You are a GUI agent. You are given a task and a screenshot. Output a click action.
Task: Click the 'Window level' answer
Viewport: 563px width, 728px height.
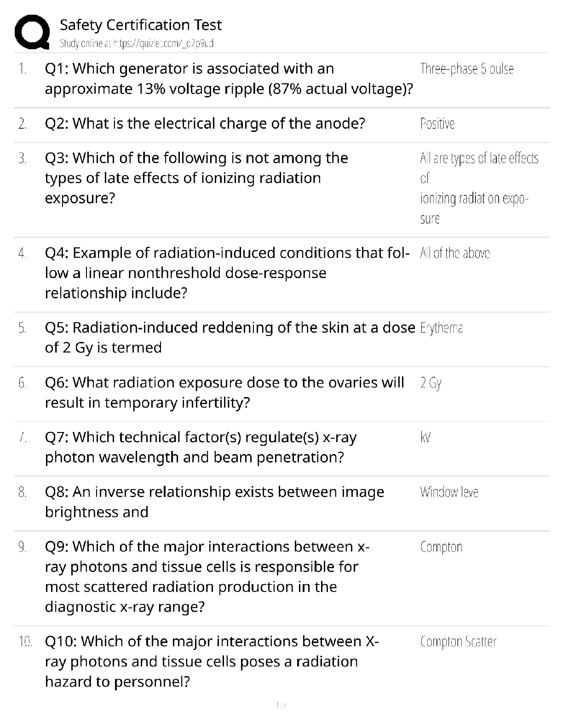click(449, 492)
